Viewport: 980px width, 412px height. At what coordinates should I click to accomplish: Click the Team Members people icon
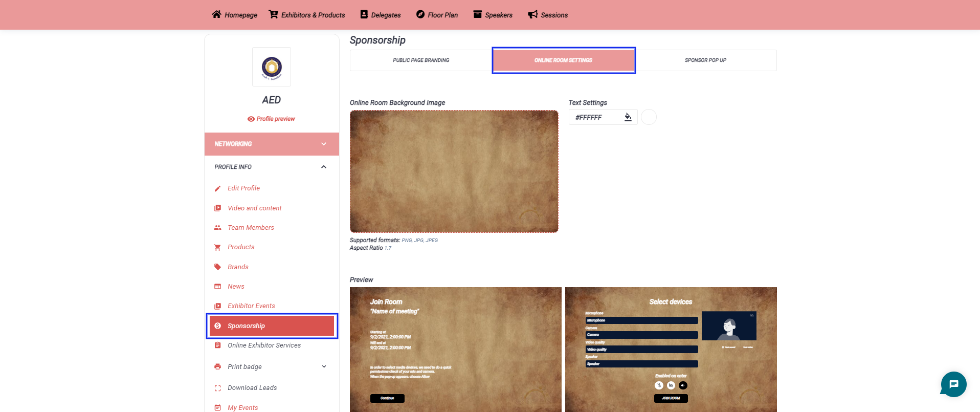(217, 228)
